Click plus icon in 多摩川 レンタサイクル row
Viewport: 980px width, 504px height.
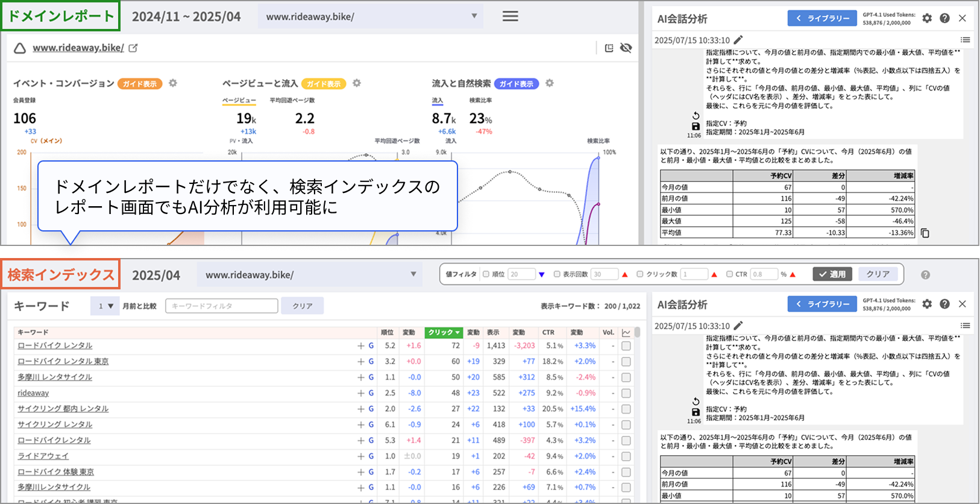[x=360, y=377]
